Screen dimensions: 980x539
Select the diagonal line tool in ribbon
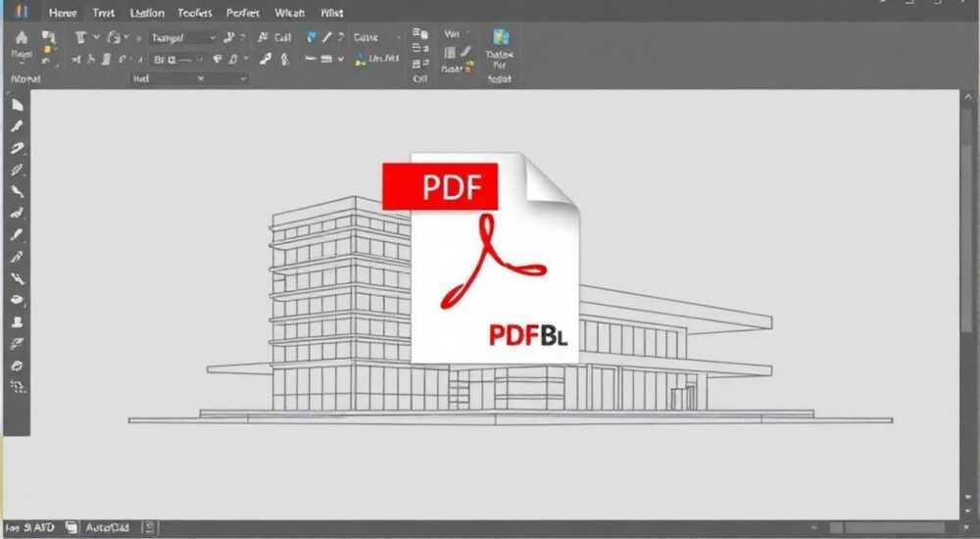click(x=326, y=37)
